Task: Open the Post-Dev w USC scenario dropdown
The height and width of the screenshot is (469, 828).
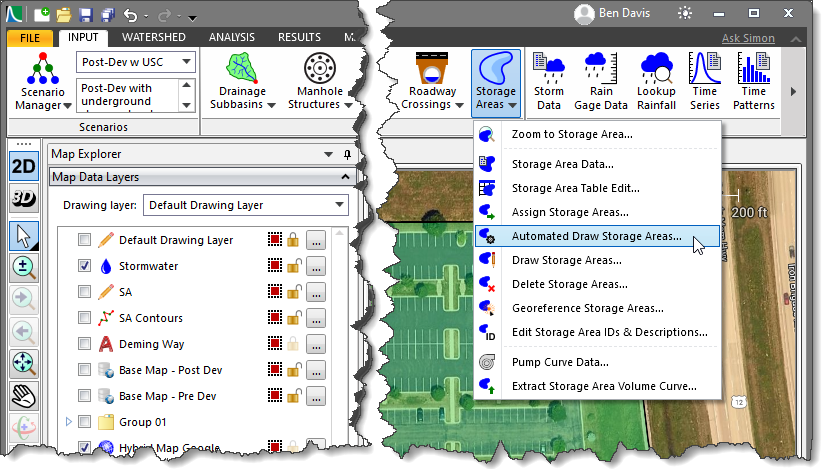Action: tap(186, 62)
